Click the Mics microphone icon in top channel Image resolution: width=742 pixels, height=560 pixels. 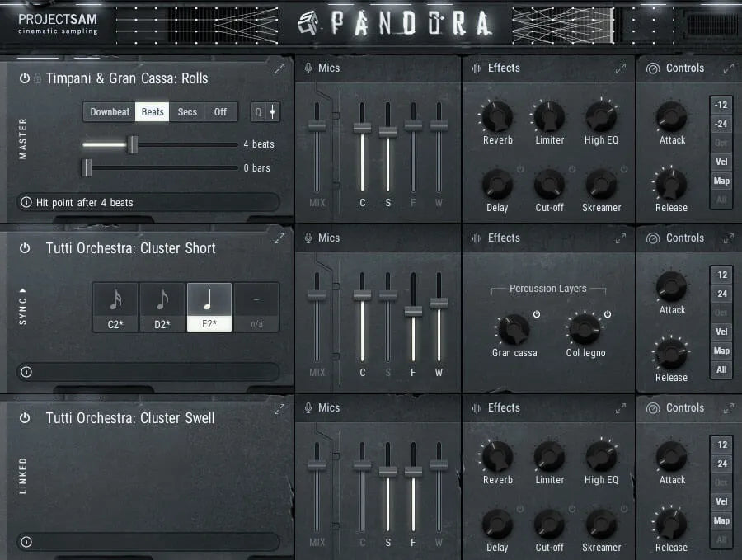pyautogui.click(x=310, y=68)
